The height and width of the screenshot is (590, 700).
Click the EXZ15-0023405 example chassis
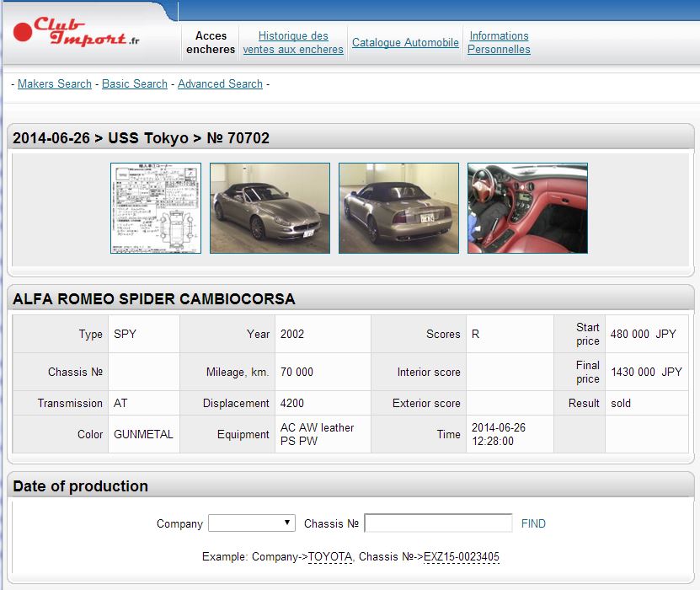462,557
